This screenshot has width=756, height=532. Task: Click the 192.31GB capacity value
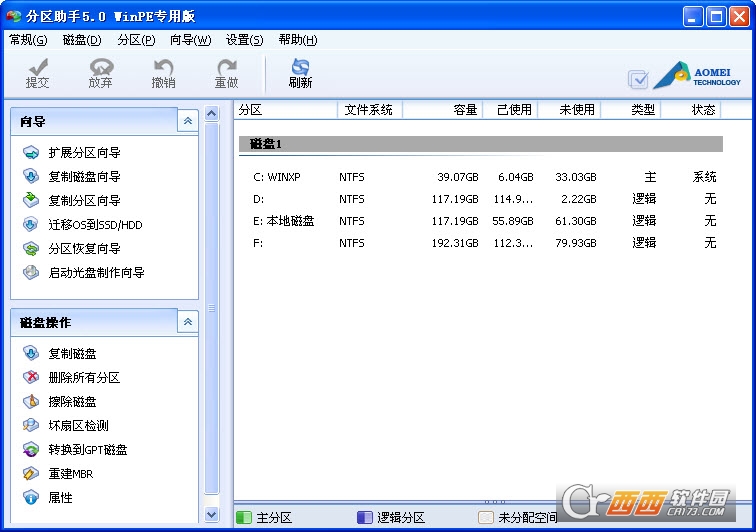point(455,243)
